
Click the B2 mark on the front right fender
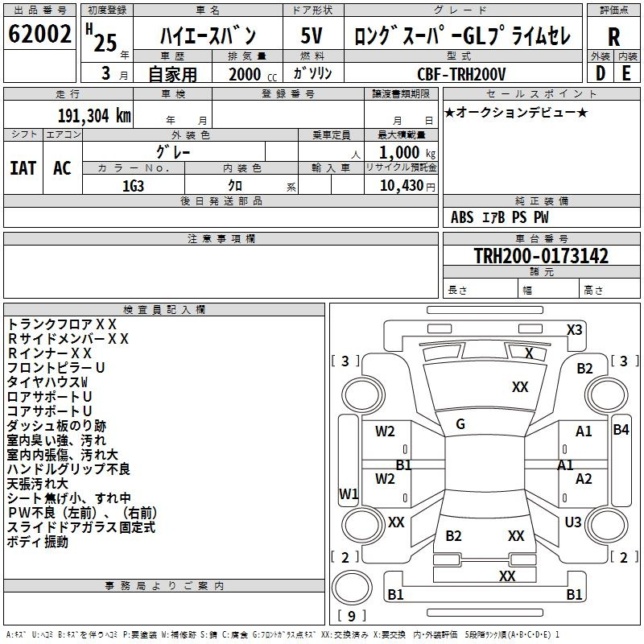tap(584, 369)
